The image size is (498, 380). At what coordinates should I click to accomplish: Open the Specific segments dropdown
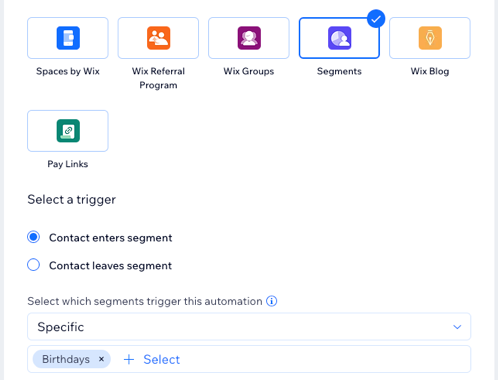click(249, 327)
